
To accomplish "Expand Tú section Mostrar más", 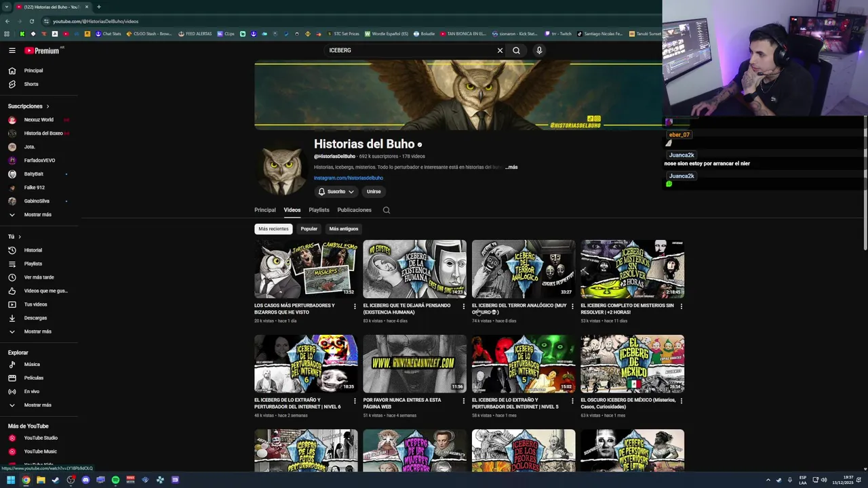I will pyautogui.click(x=37, y=331).
